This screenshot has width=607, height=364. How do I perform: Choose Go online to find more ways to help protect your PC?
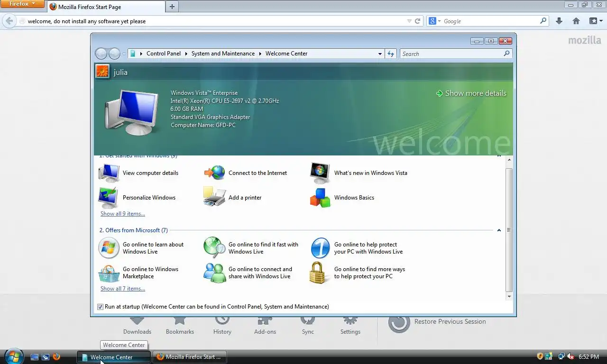click(x=358, y=273)
